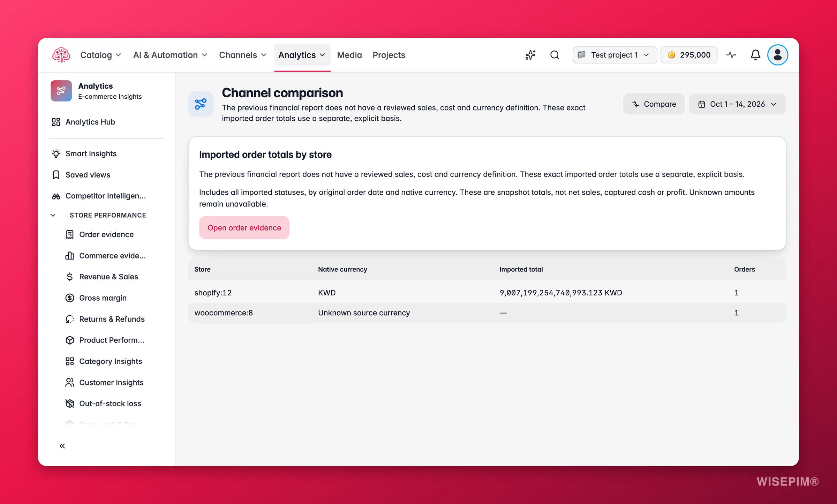The width and height of the screenshot is (837, 504).
Task: Select the shopify:12 store row
Action: [x=487, y=293]
